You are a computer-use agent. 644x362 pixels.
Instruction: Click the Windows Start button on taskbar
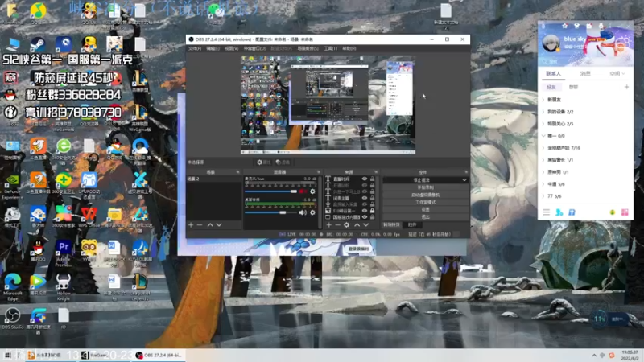point(8,356)
